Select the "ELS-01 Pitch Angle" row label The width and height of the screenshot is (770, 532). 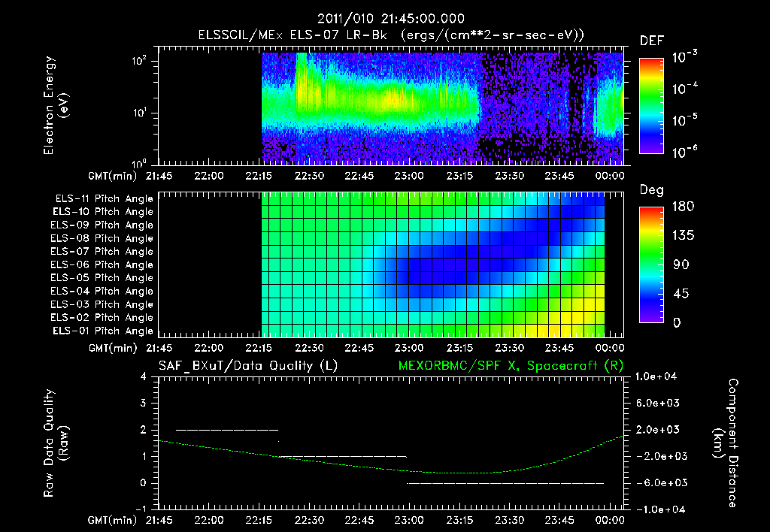[103, 331]
